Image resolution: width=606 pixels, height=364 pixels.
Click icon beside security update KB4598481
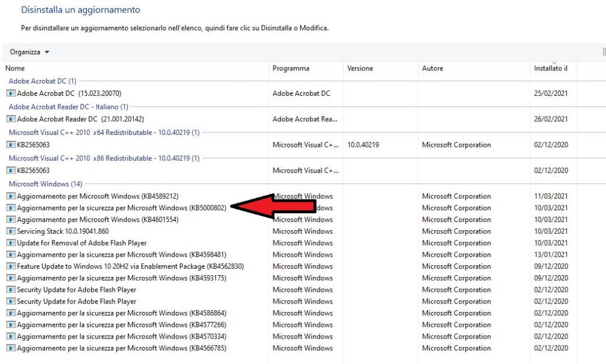point(11,255)
